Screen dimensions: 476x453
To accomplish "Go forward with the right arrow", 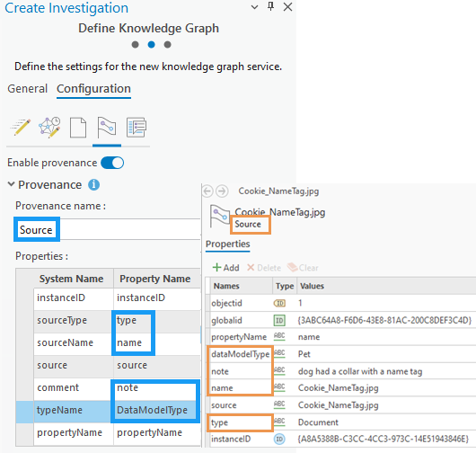I will (x=222, y=191).
